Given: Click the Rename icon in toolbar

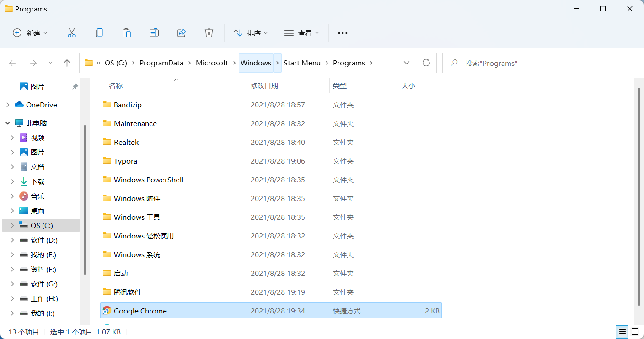Looking at the screenshot, I should pyautogui.click(x=154, y=33).
